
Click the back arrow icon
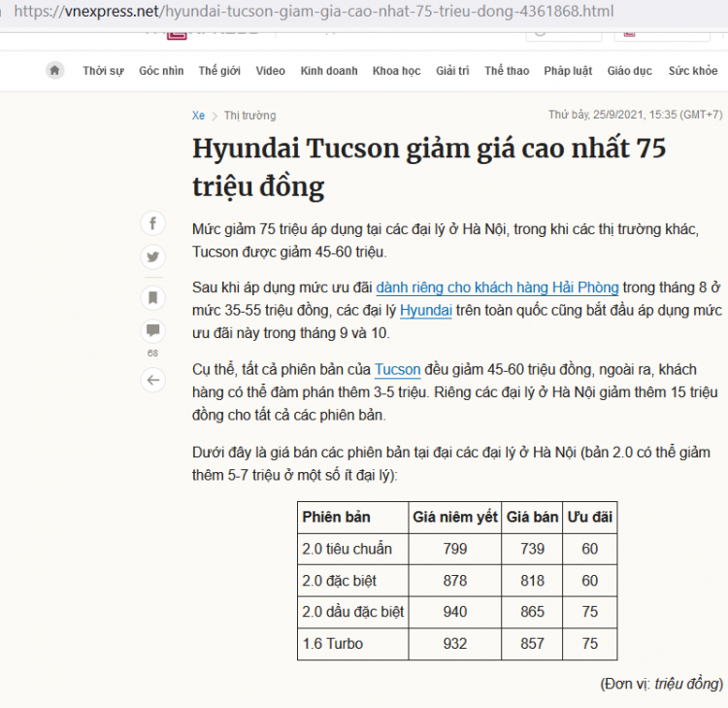point(152,380)
